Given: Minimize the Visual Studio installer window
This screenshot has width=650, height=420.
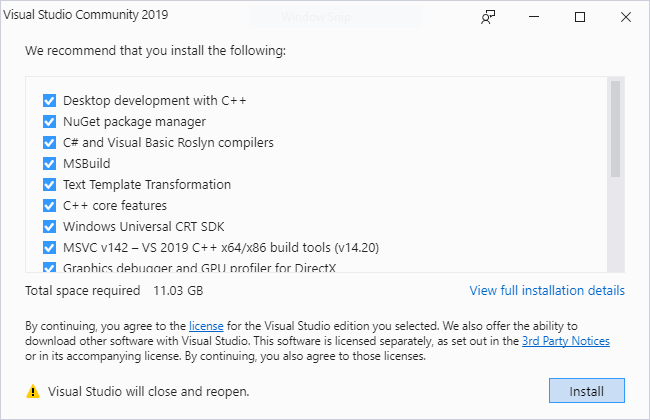Looking at the screenshot, I should coord(535,17).
